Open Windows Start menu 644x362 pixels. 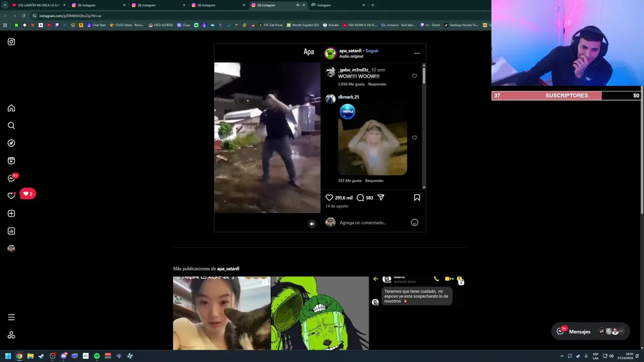point(8,356)
